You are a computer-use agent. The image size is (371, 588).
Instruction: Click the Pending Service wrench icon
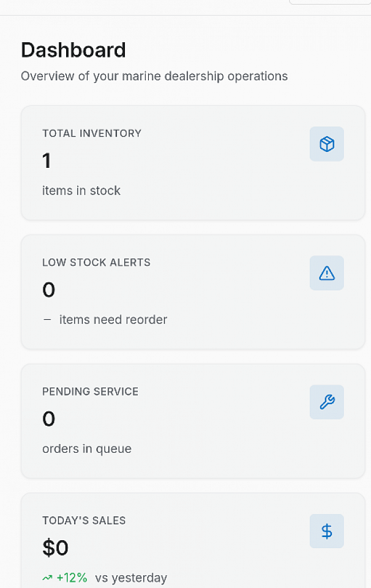coord(326,402)
